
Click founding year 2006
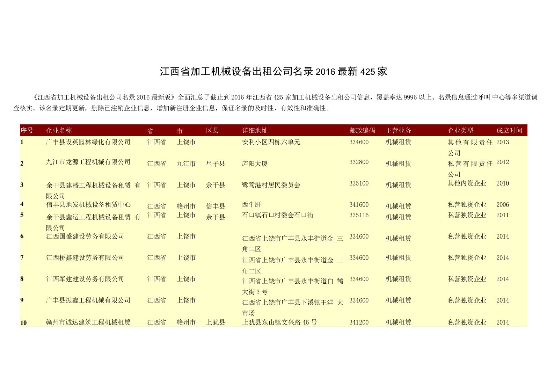[x=503, y=205]
